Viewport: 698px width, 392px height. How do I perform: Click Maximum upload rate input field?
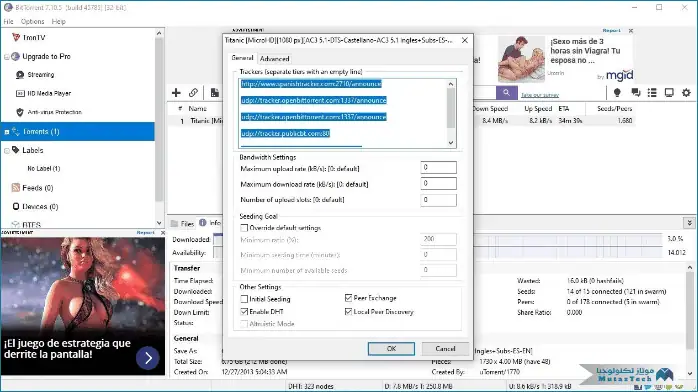pos(438,167)
